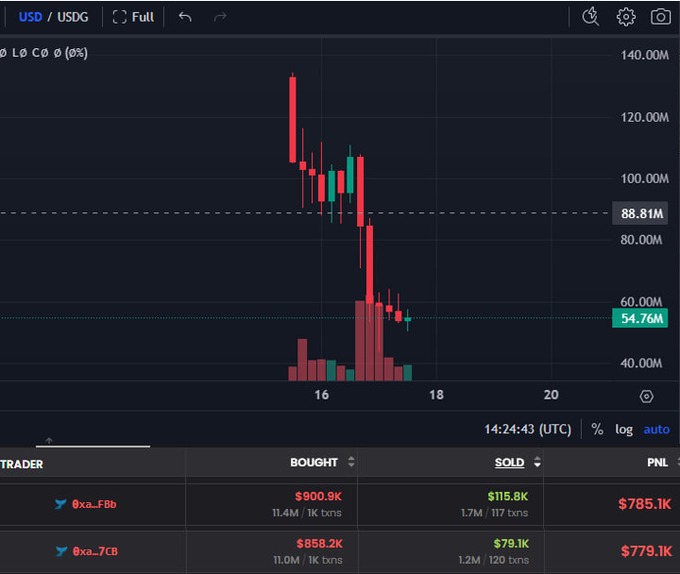Click the 1.7M / 117 txns detail
The image size is (680, 574).
[494, 513]
